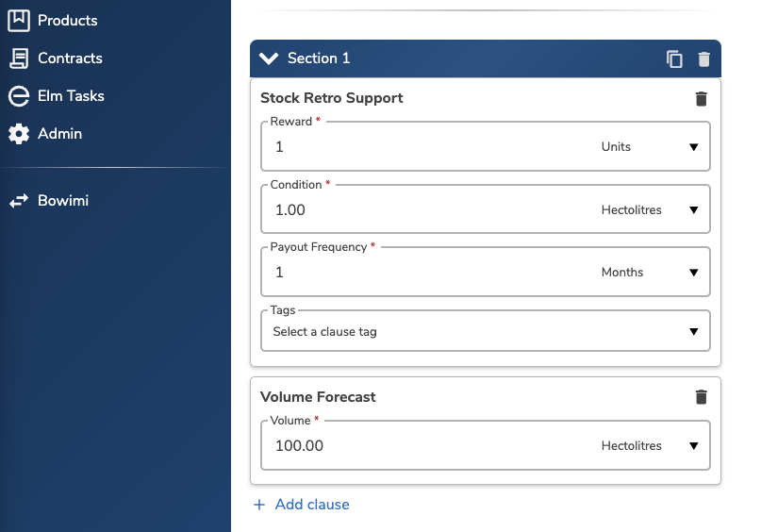The image size is (761, 532).
Task: Delete the Stock Retro Support clause
Action: [x=701, y=99]
